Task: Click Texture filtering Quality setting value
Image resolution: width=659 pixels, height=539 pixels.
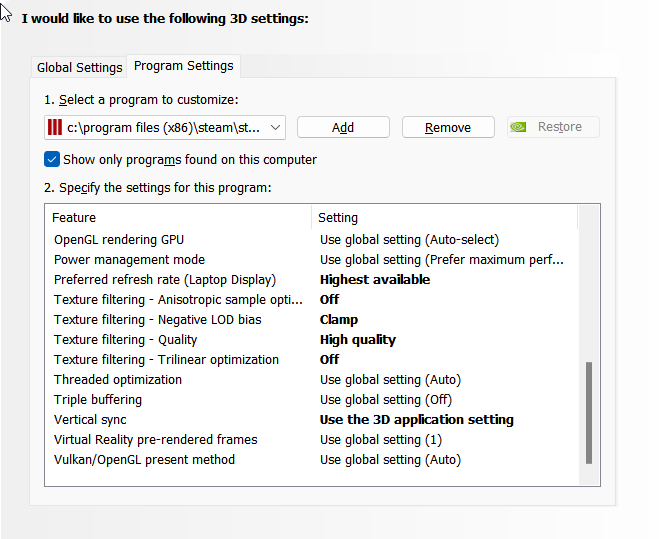Action: click(x=357, y=340)
